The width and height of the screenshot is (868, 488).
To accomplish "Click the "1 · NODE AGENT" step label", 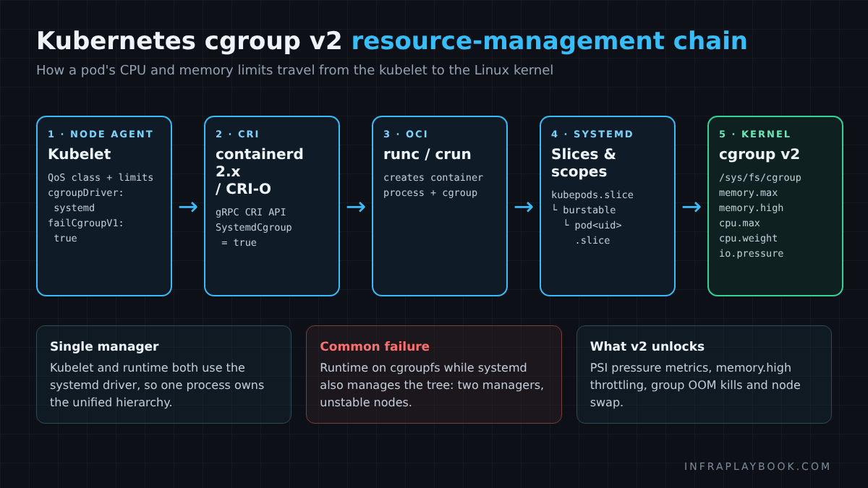I will (101, 134).
